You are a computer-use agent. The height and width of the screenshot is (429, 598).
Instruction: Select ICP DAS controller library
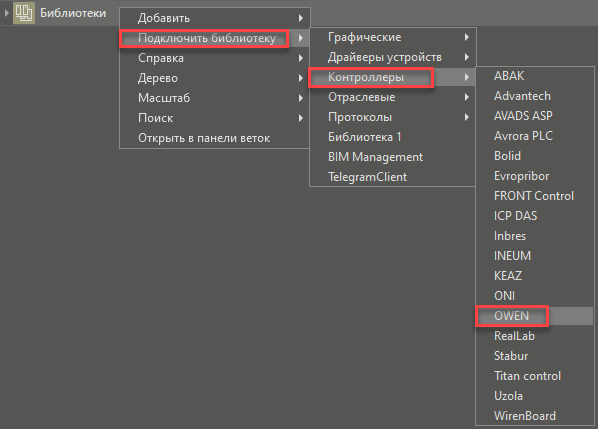(x=535, y=216)
